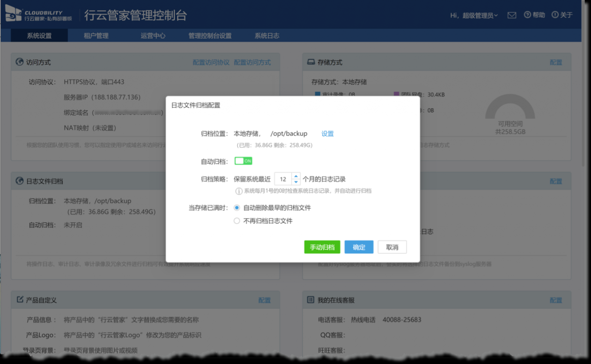Open the 系统日志 tab
The width and height of the screenshot is (591, 364).
(267, 36)
